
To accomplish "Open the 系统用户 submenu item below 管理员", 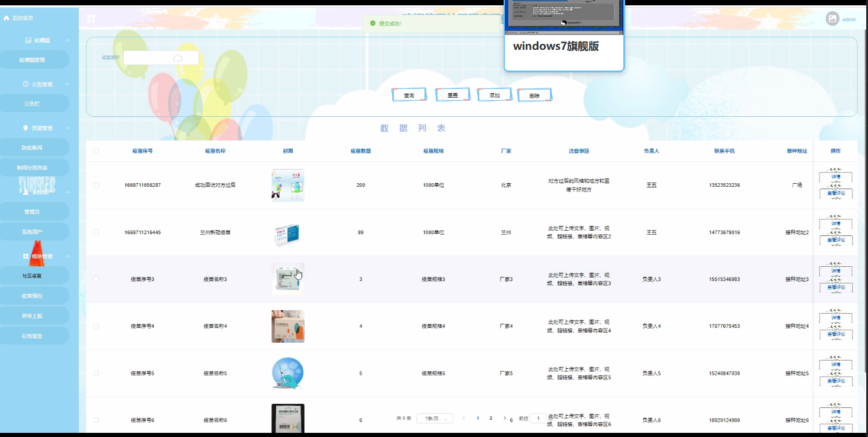I will (34, 232).
